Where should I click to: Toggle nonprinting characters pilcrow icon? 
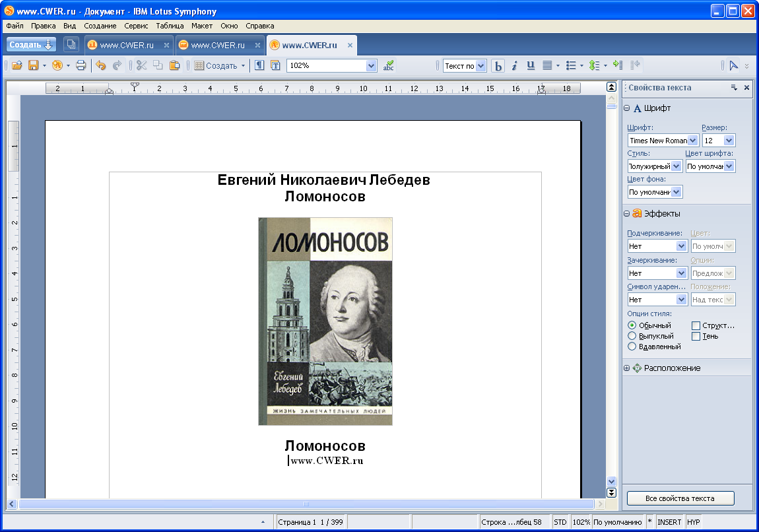coord(260,65)
